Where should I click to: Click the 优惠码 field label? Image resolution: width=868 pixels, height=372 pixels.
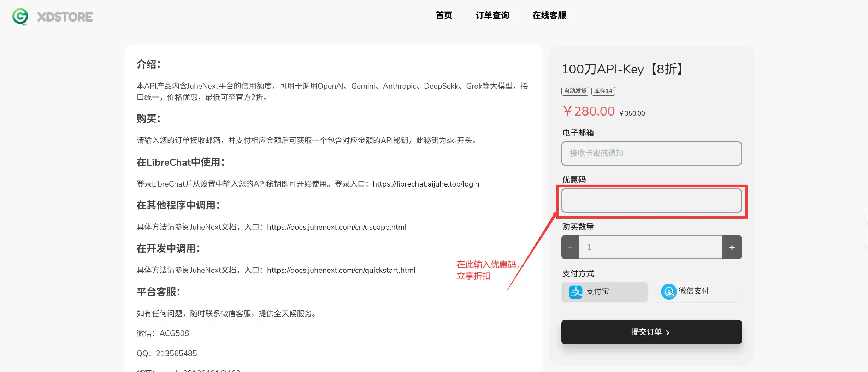(574, 180)
